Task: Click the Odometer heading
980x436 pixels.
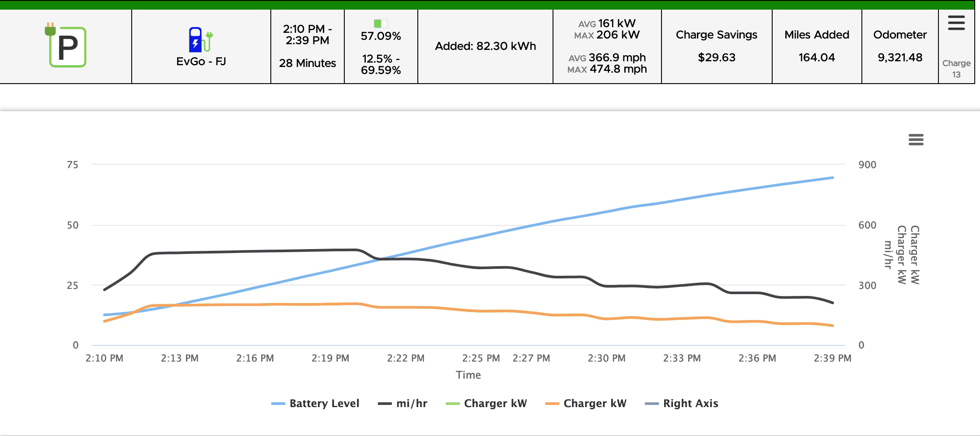Action: point(900,35)
